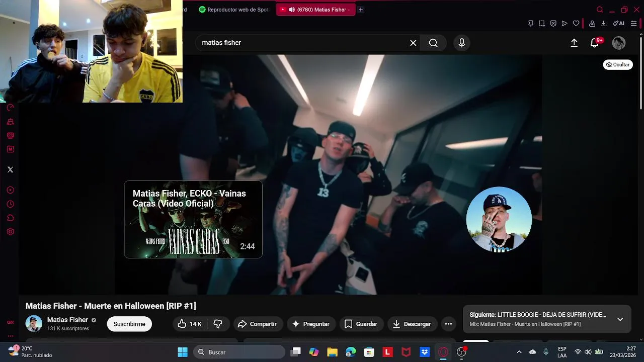Click the Matias Fisher channel name link
The width and height of the screenshot is (644, 362).
[x=67, y=320]
